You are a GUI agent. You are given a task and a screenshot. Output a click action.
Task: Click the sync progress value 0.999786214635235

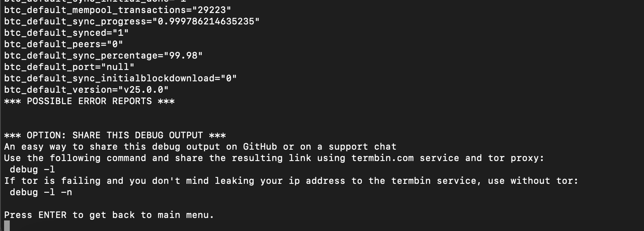click(206, 21)
